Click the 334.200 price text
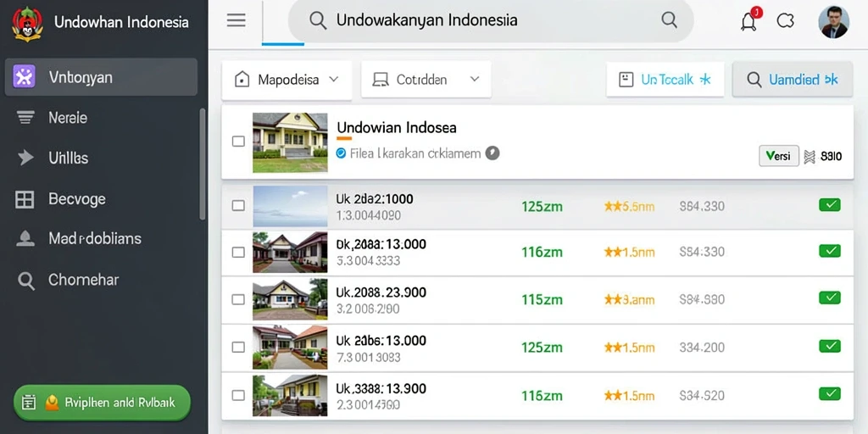 click(x=702, y=348)
